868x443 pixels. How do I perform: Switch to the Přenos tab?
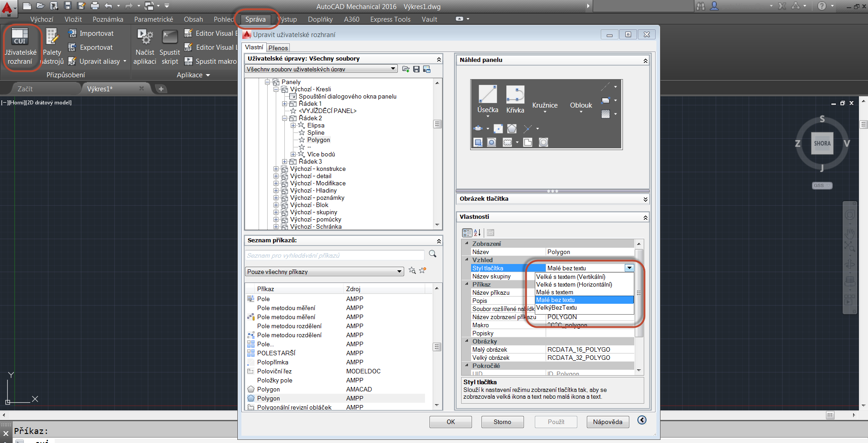point(278,48)
